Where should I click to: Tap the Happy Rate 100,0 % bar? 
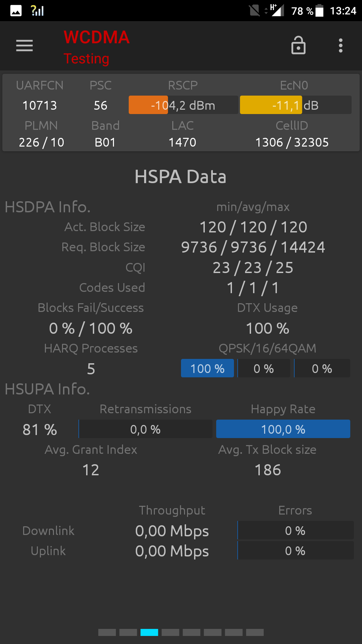click(x=283, y=429)
